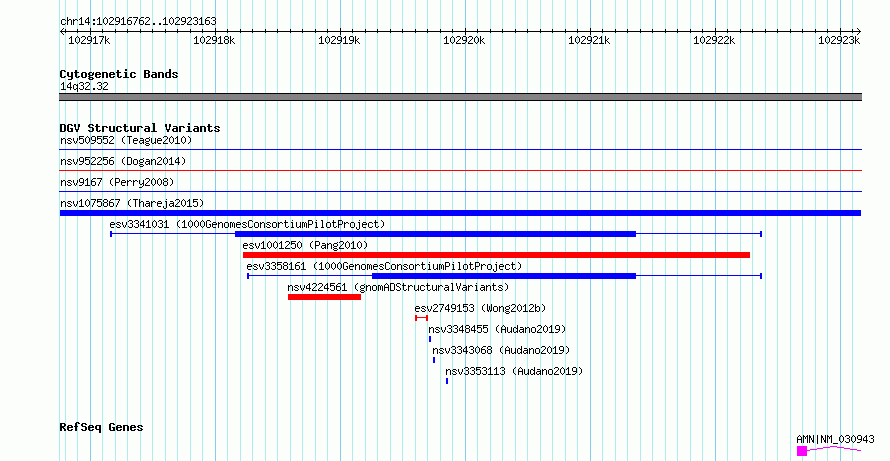Click the esv3341031 1000GenomesConsortiumPilotProject label
The image size is (890, 461).
(247, 224)
